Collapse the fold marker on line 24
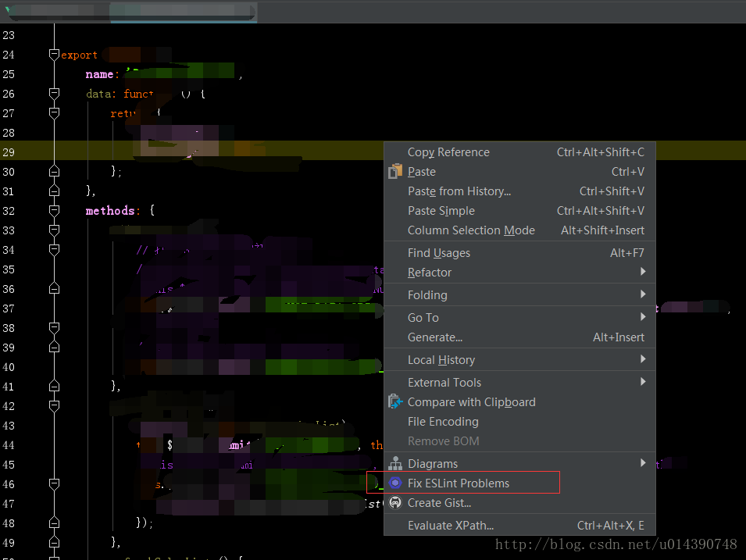 (54, 55)
